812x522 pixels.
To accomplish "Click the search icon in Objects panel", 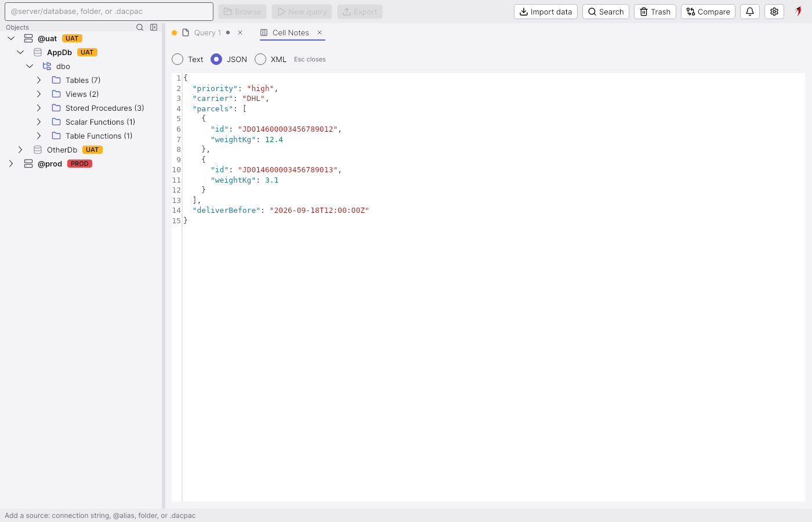I will pyautogui.click(x=140, y=27).
